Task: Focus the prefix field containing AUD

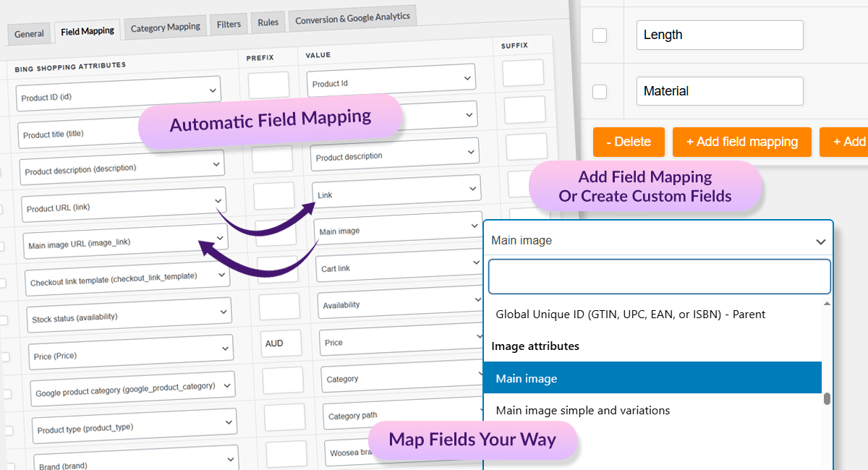Action: [281, 343]
